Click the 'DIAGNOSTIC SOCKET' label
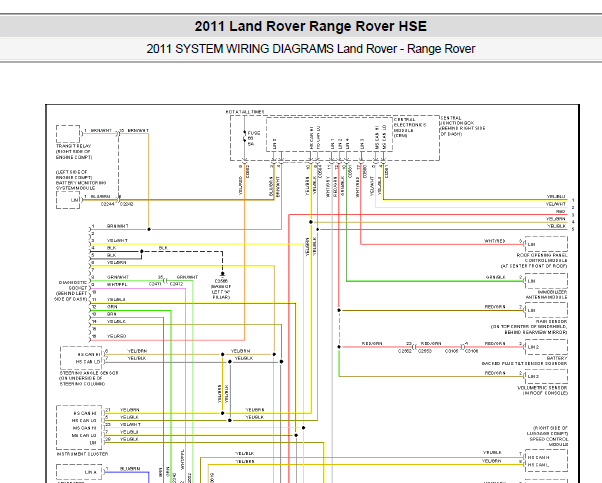 (x=73, y=285)
